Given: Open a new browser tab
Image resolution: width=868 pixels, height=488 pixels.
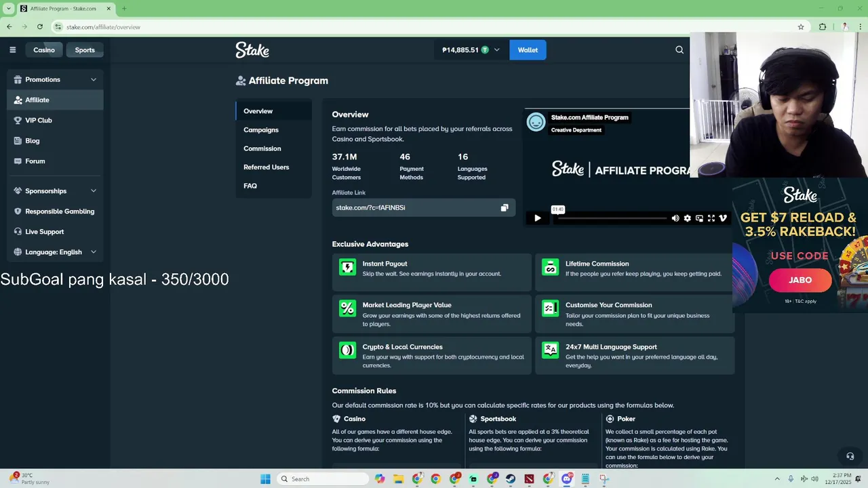Looking at the screenshot, I should click(x=124, y=9).
